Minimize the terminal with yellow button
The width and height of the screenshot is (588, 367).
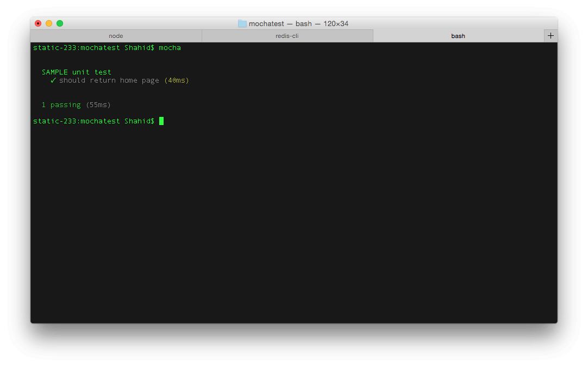(49, 23)
